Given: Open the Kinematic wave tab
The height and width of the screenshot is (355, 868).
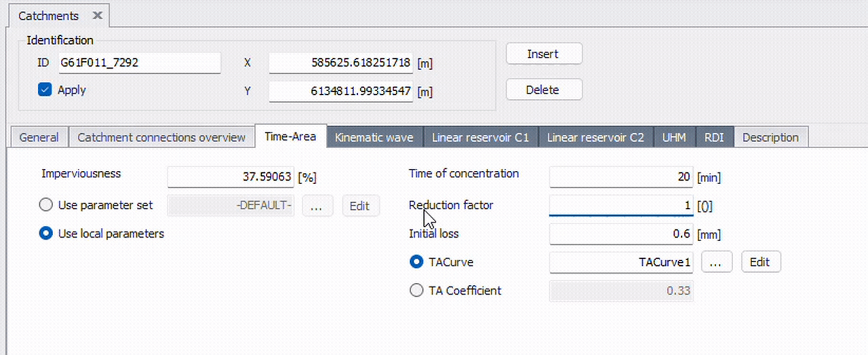Looking at the screenshot, I should pyautogui.click(x=374, y=137).
